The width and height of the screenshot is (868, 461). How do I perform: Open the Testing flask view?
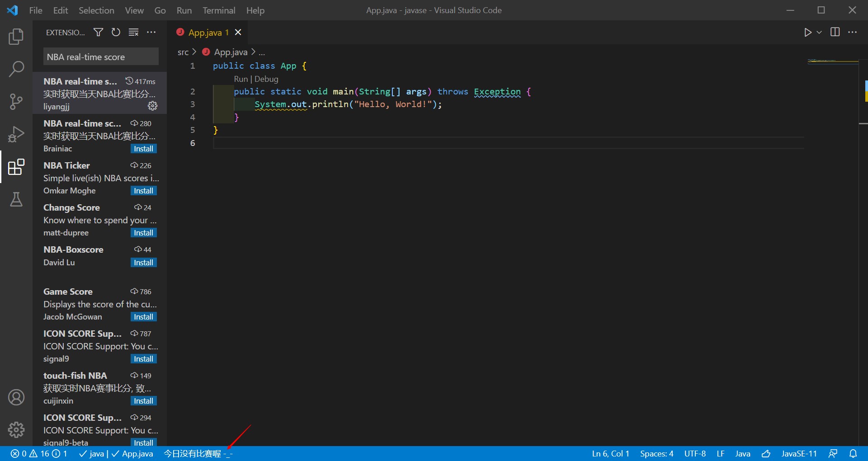tap(16, 199)
